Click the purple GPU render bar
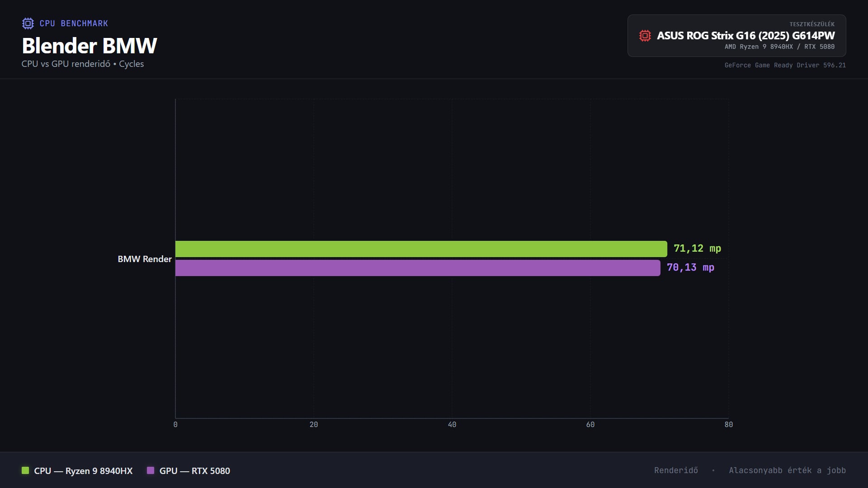868x488 pixels. 417,268
